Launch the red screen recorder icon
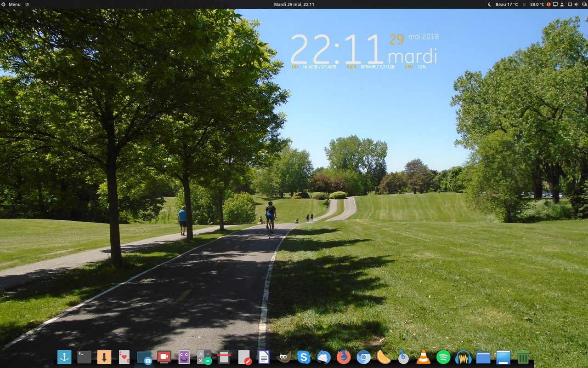 [x=164, y=357]
